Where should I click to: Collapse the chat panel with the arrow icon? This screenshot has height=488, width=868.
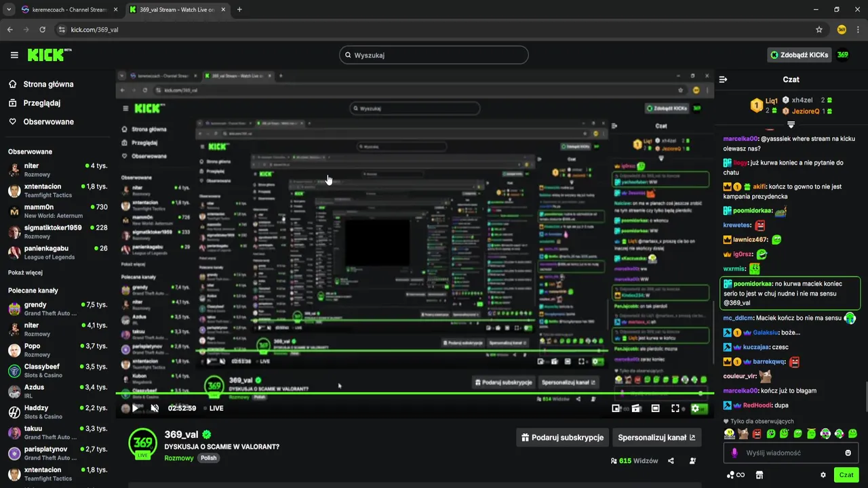pyautogui.click(x=723, y=79)
